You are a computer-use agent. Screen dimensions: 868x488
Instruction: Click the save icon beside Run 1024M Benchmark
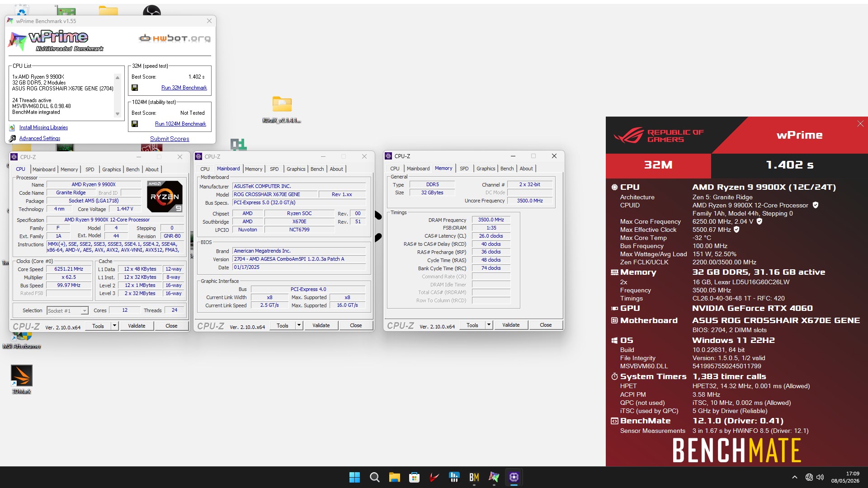135,124
